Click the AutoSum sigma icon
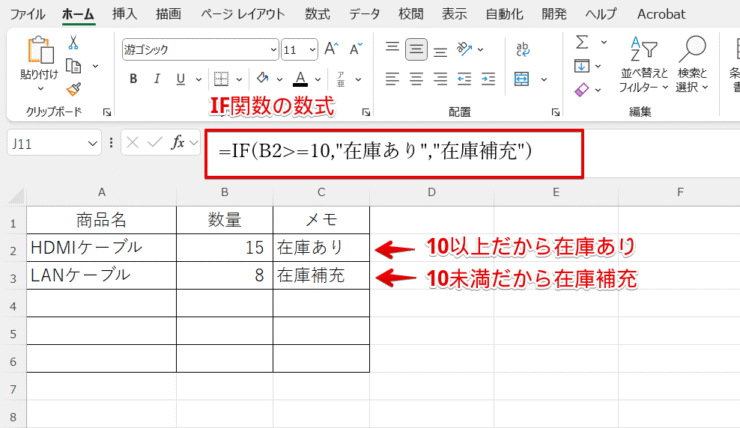 click(582, 42)
